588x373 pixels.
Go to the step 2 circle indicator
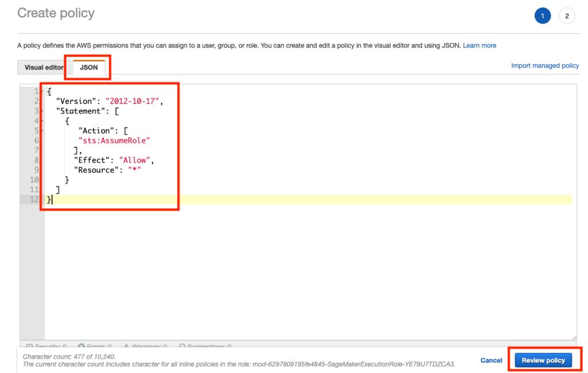click(567, 16)
